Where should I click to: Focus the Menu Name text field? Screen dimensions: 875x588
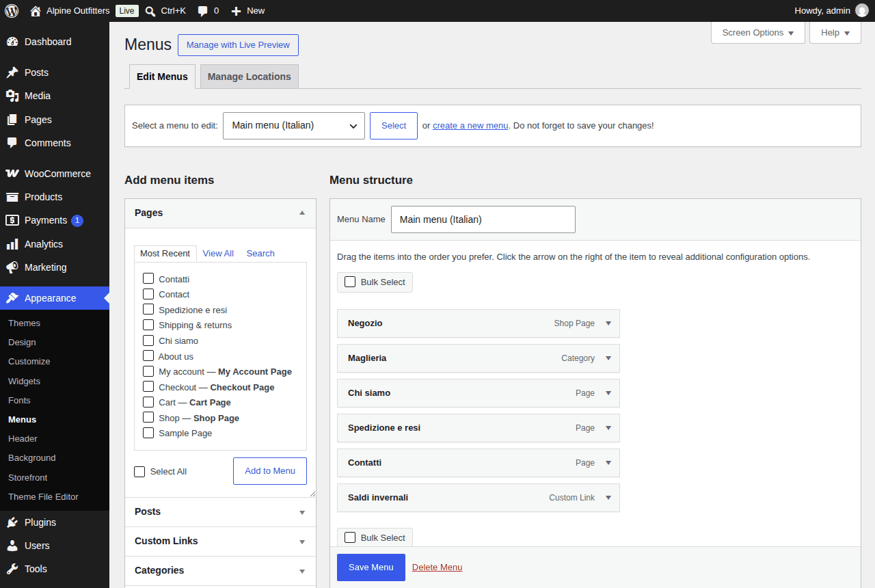click(x=483, y=219)
